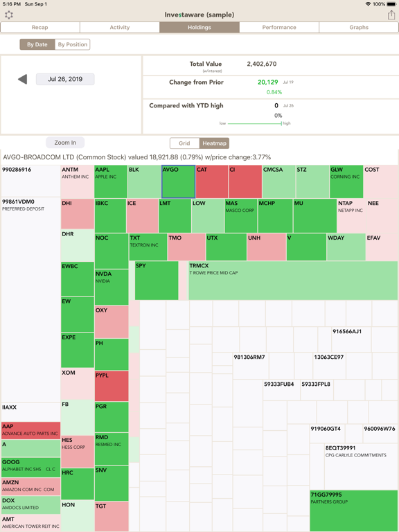Tap the LMT tile
The height and width of the screenshot is (532, 399).
point(175,215)
